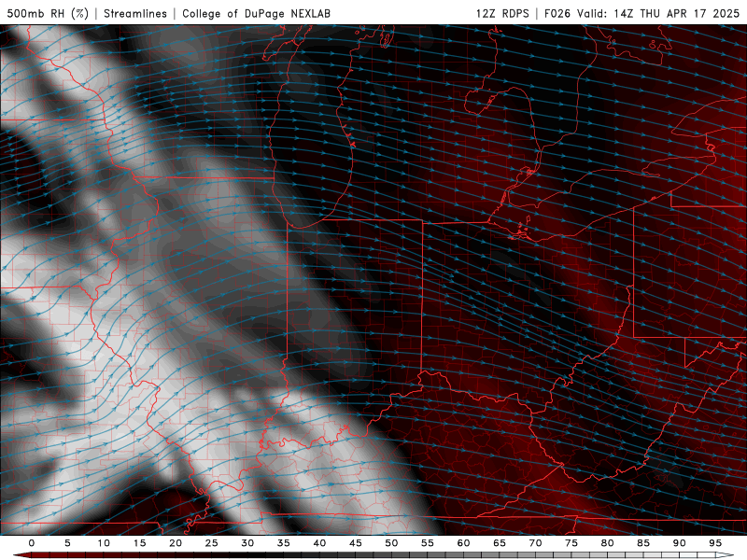Select the "50" legend value
747x560 pixels.
[x=391, y=543]
